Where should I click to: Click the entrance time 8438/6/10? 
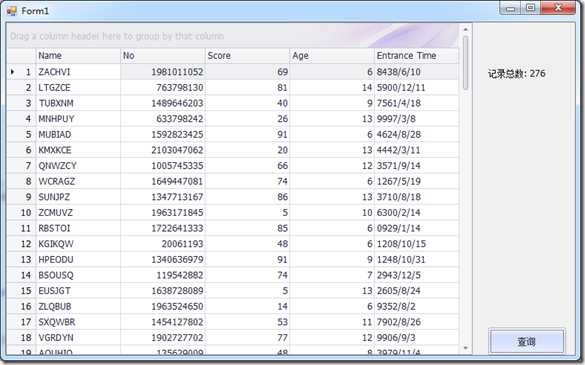point(417,72)
